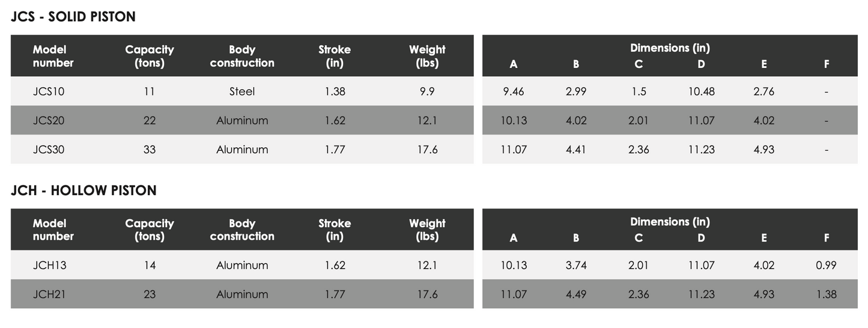The width and height of the screenshot is (868, 328).
Task: Click the 33 tons capacity value
Action: tap(150, 149)
